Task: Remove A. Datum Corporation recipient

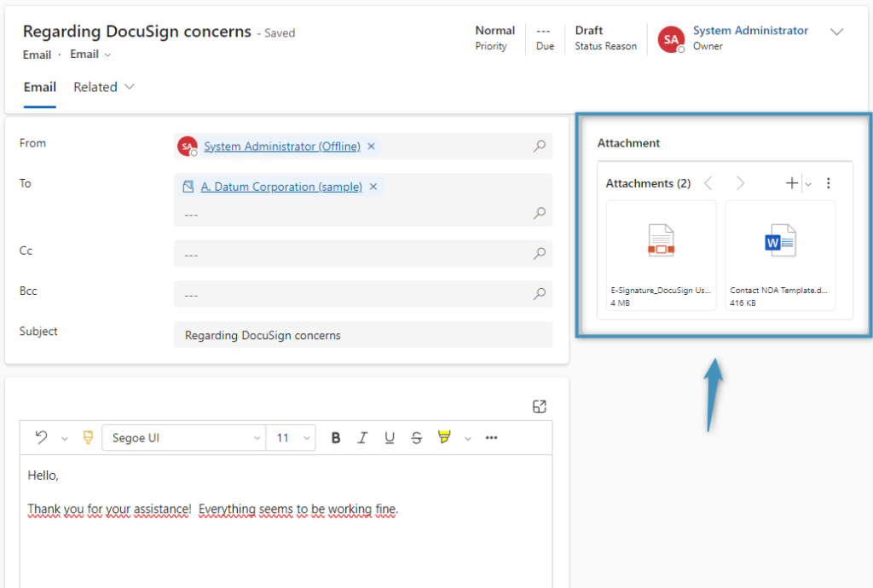Action: click(373, 187)
